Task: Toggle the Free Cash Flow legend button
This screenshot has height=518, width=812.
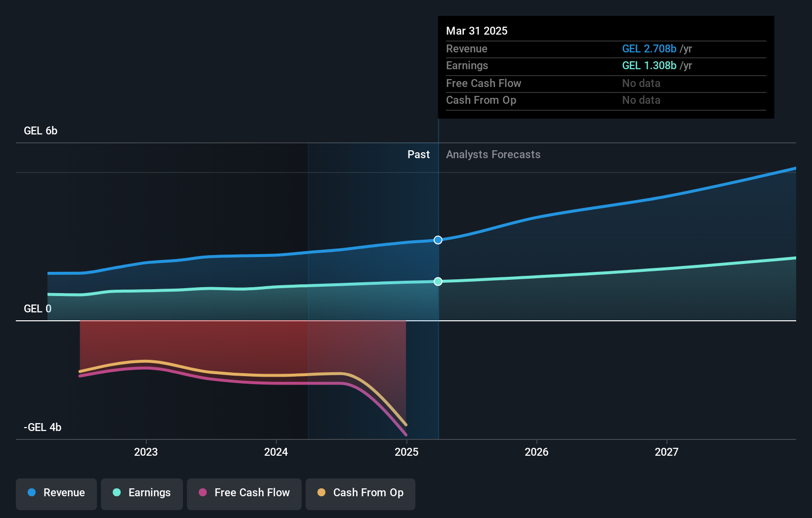Action: click(244, 493)
